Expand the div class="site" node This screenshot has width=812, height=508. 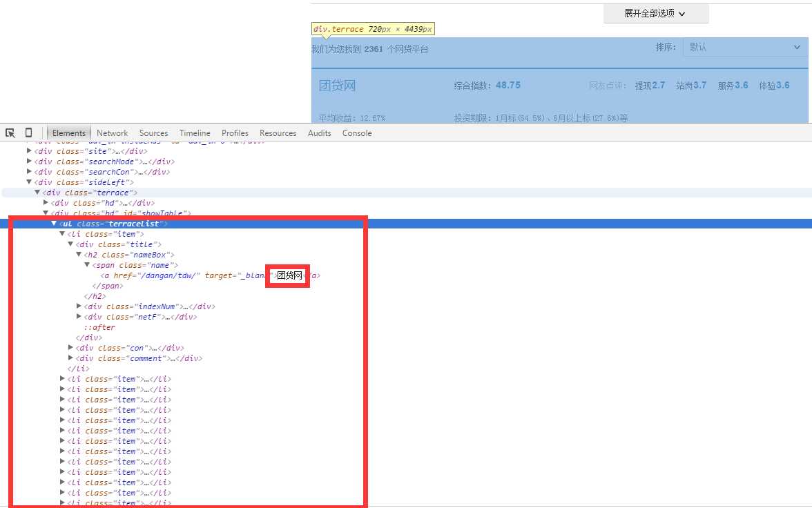coord(29,150)
